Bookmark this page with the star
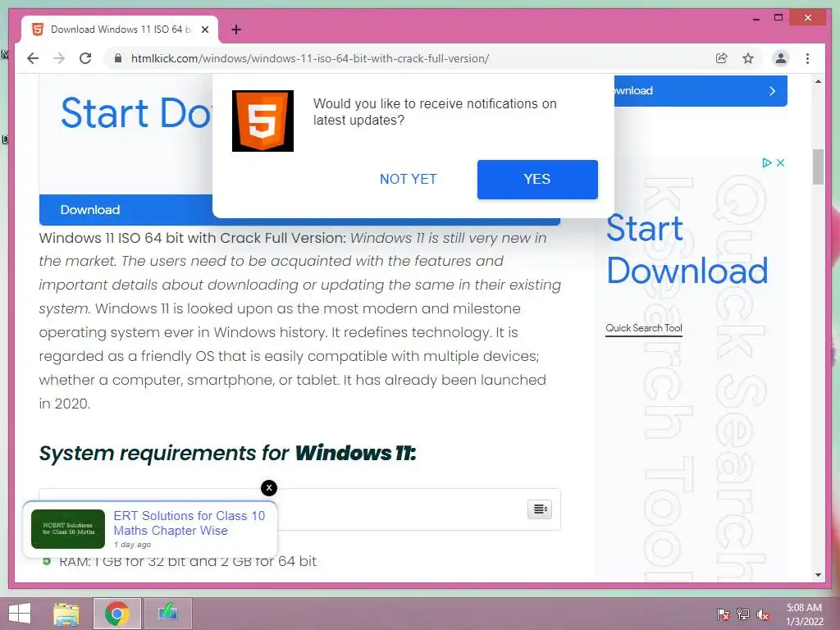This screenshot has height=630, width=840. (x=748, y=58)
